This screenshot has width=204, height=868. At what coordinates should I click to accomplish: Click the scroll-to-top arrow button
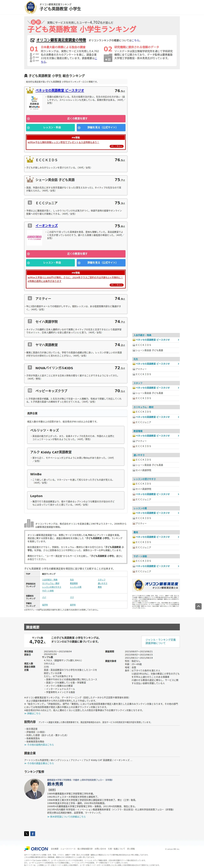point(198,606)
